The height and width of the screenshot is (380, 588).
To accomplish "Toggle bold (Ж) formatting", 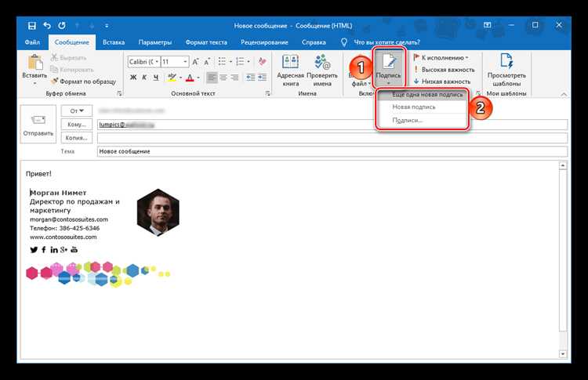I will click(133, 78).
